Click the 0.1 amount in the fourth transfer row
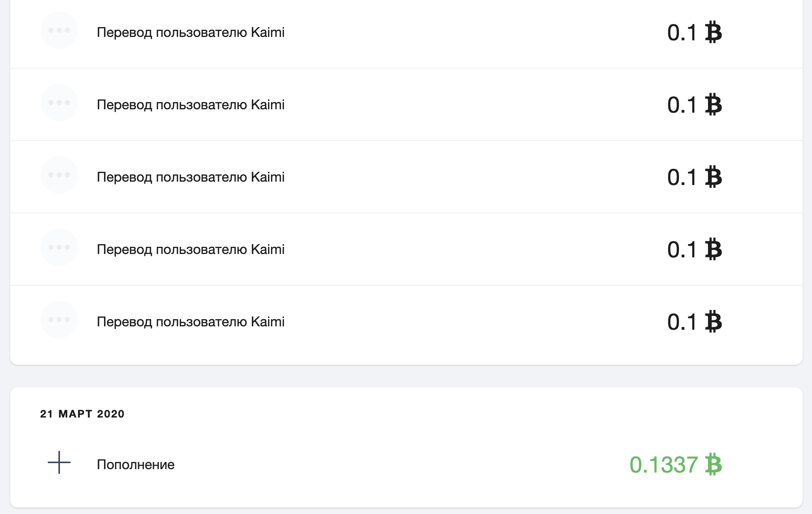The height and width of the screenshot is (514, 812). coord(682,250)
